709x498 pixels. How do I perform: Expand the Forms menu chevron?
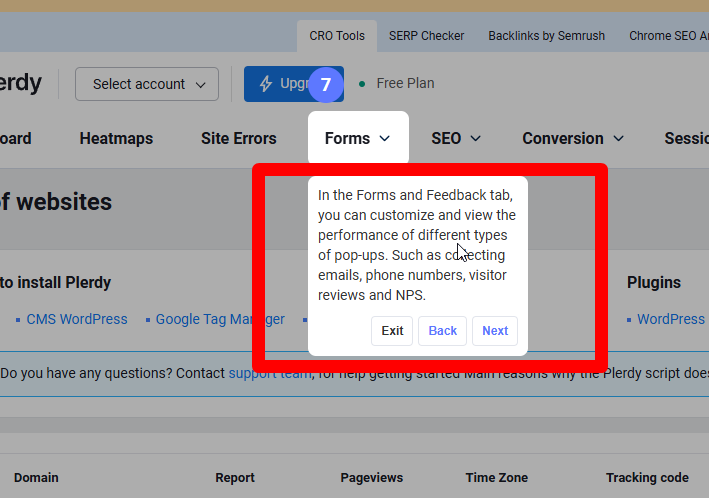[x=385, y=138]
